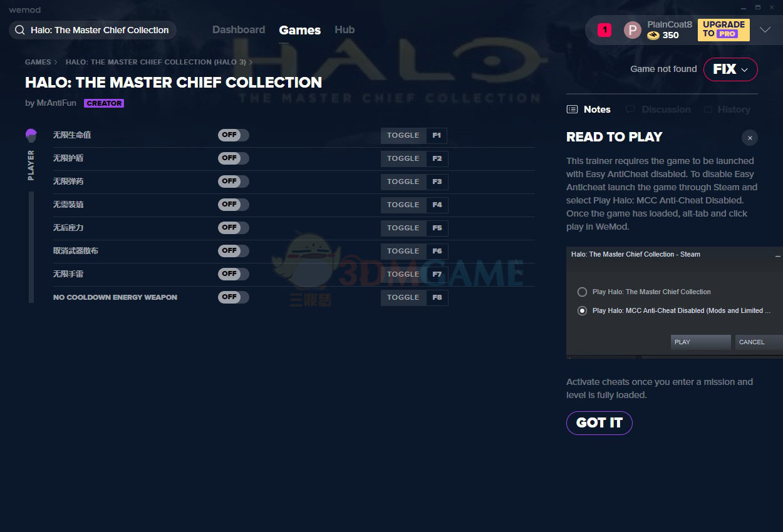Click the search magnifier icon
This screenshot has height=532, width=783.
coord(20,30)
